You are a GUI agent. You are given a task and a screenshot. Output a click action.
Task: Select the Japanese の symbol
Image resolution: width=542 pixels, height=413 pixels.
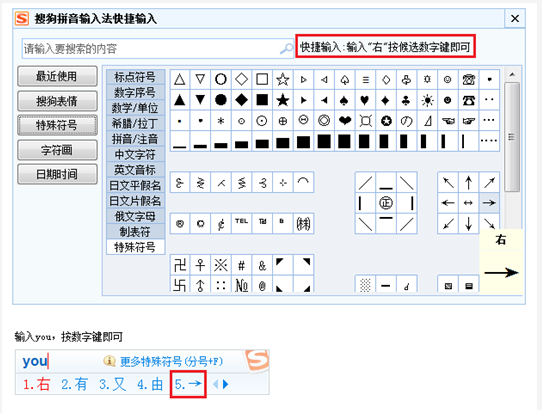[x=406, y=121]
